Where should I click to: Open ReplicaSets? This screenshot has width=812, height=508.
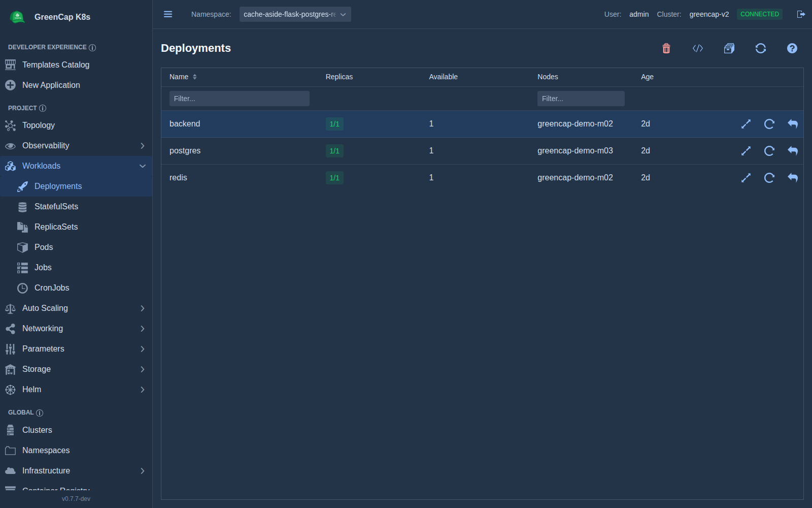[76, 227]
